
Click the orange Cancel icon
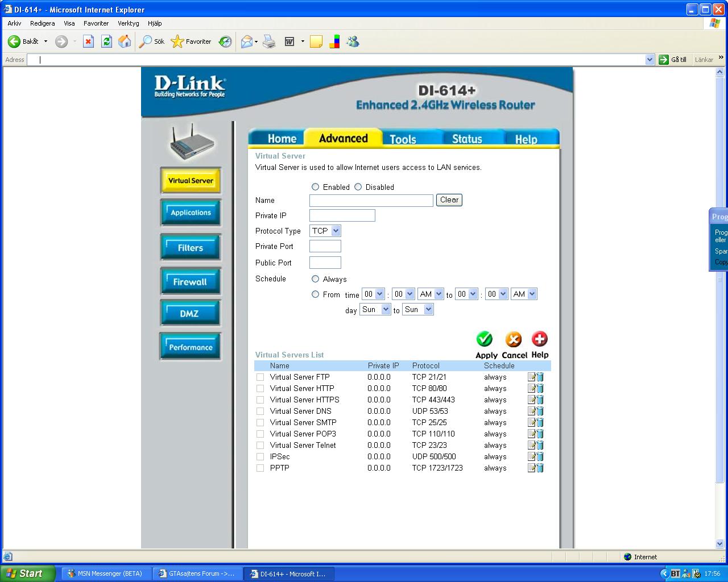pos(514,339)
